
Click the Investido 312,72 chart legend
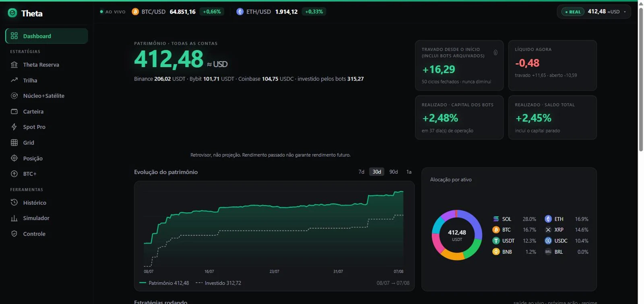(x=219, y=283)
